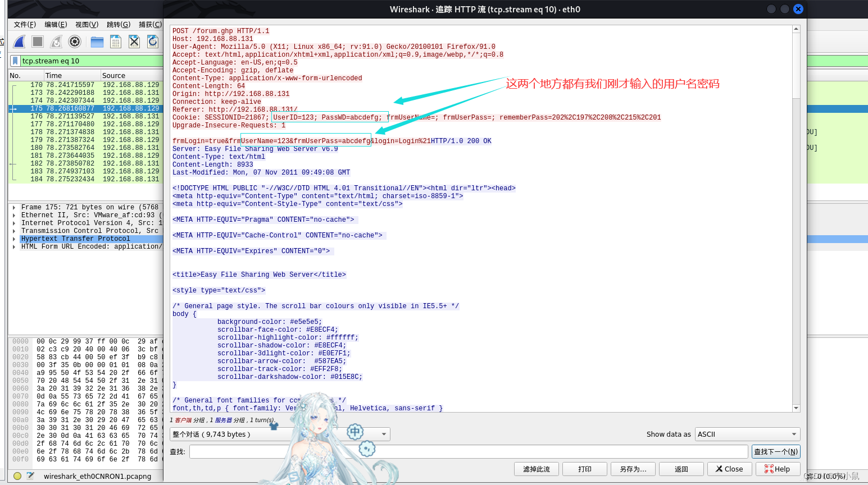Open the Show data as ASCII dropdown
Screen dimensions: 868x485
[x=747, y=434]
